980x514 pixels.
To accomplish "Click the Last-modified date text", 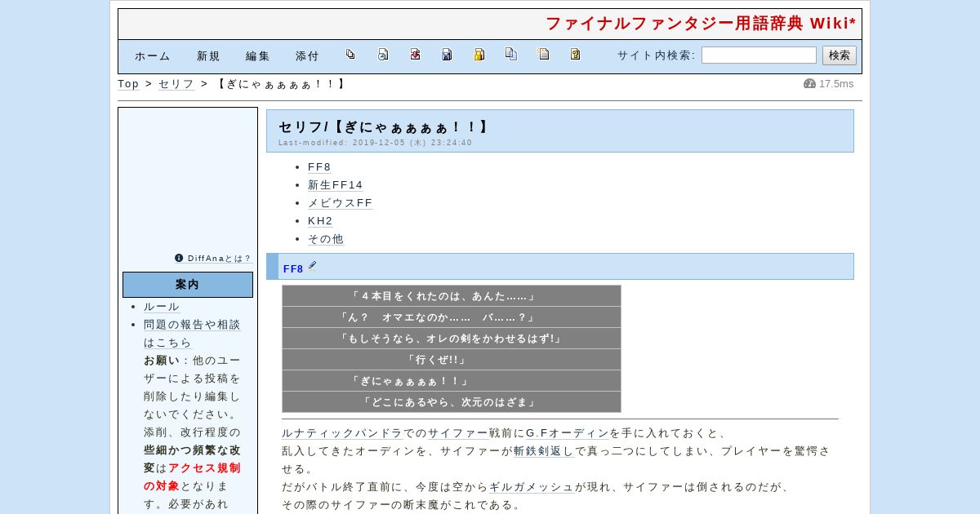I will (376, 143).
